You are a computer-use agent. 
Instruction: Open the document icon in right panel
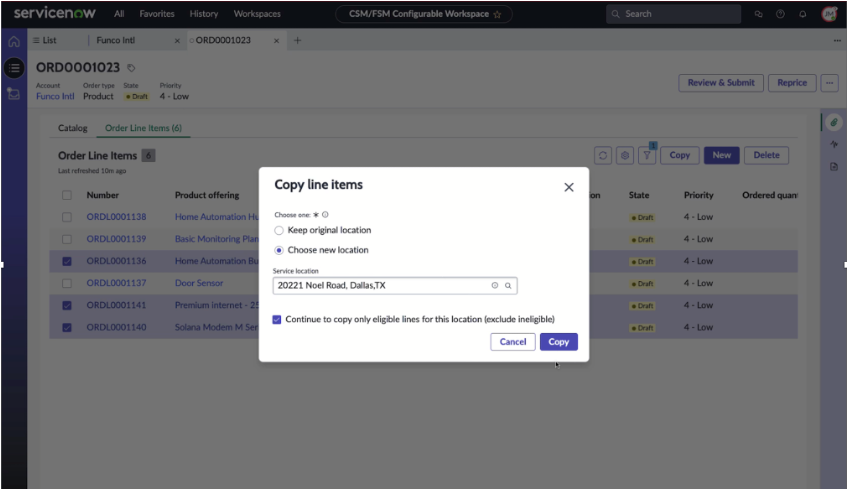coord(834,167)
